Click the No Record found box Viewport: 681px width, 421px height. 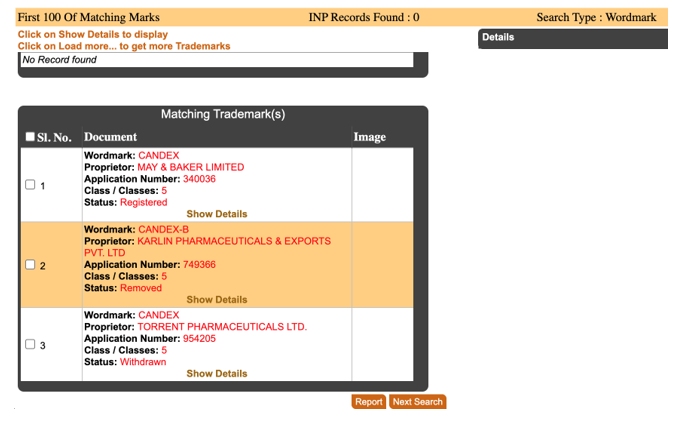click(x=216, y=60)
